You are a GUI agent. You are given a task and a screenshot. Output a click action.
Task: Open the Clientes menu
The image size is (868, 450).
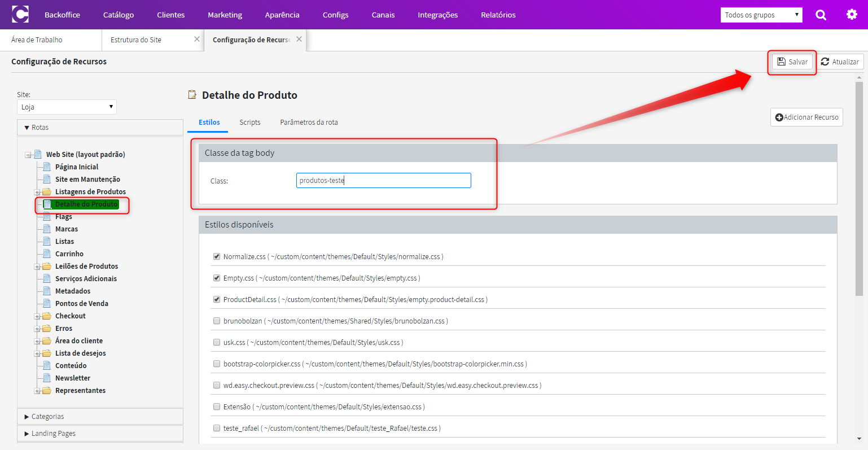pos(171,15)
